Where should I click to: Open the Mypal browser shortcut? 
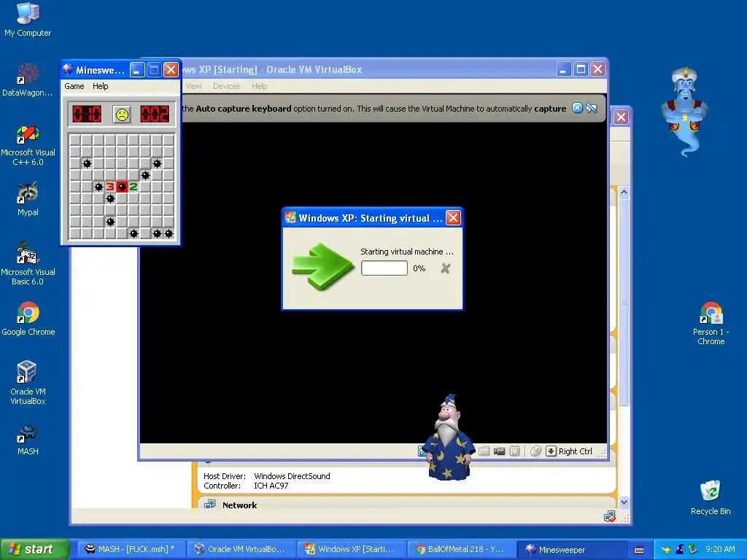click(28, 200)
